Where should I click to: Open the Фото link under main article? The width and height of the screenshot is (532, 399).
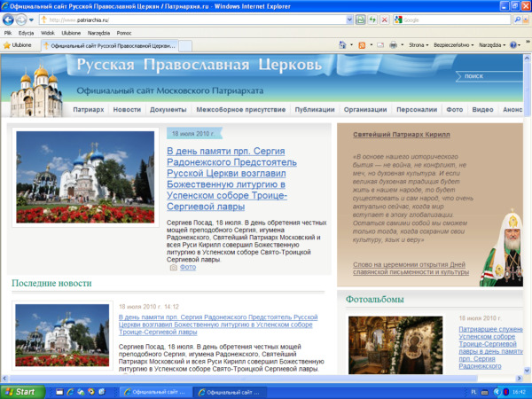click(x=188, y=268)
